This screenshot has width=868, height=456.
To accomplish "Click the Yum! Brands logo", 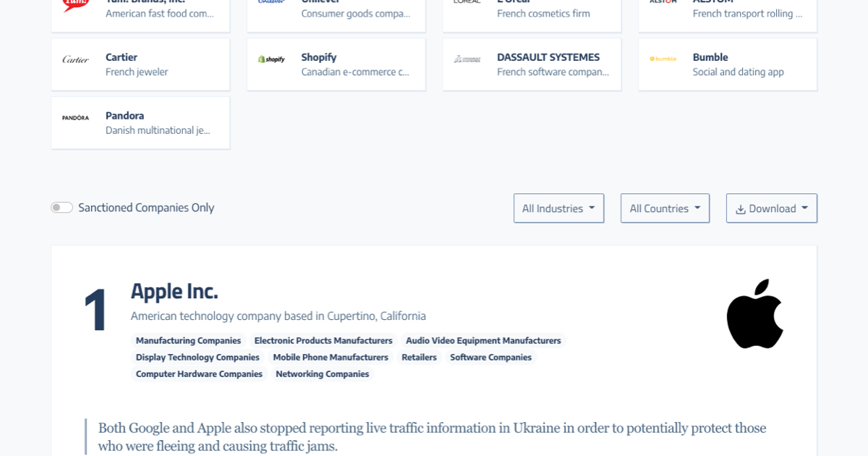I will click(76, 4).
